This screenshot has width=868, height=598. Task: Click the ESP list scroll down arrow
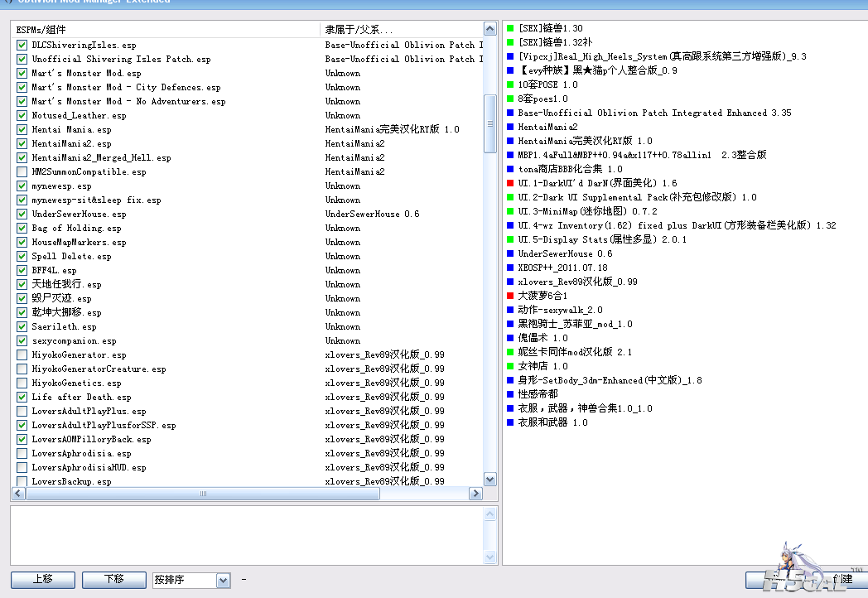(x=490, y=480)
